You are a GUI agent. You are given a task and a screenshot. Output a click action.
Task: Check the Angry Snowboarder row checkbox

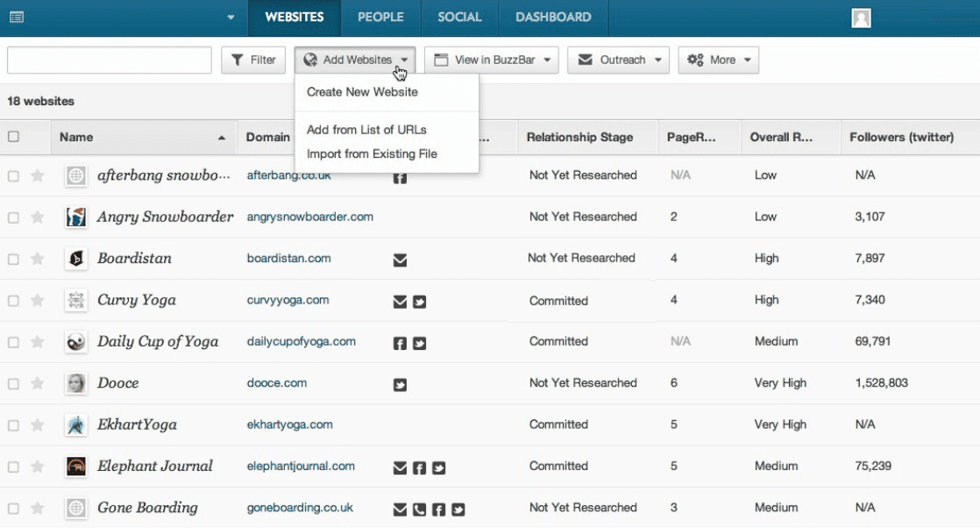click(13, 218)
